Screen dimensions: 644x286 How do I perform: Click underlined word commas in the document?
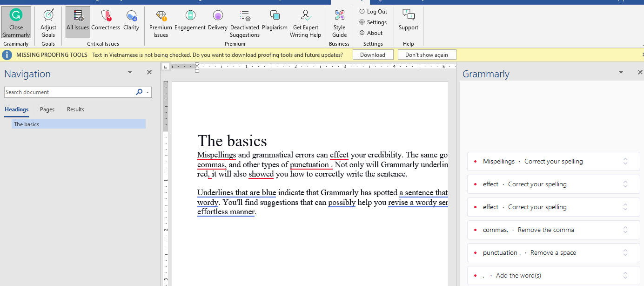[x=212, y=165]
